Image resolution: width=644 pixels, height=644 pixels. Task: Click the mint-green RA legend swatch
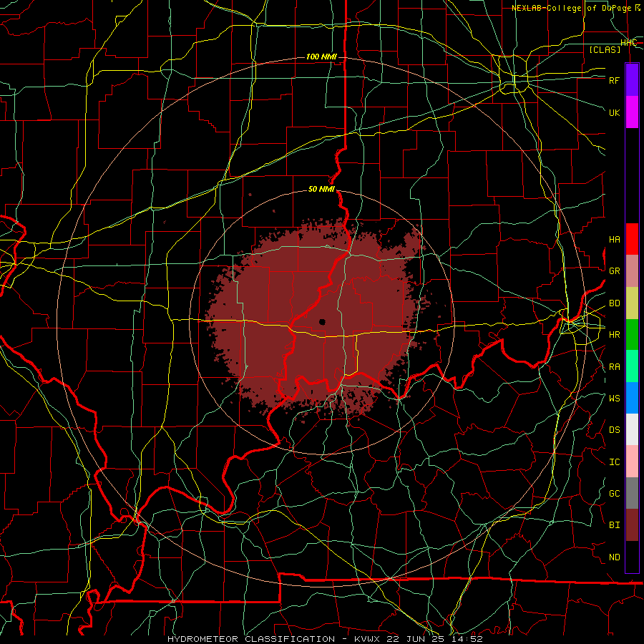coord(632,366)
